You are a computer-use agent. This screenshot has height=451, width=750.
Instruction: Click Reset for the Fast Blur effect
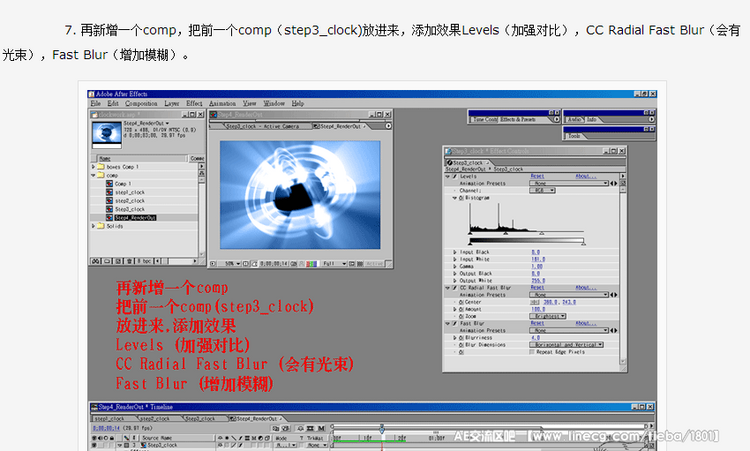coord(538,323)
